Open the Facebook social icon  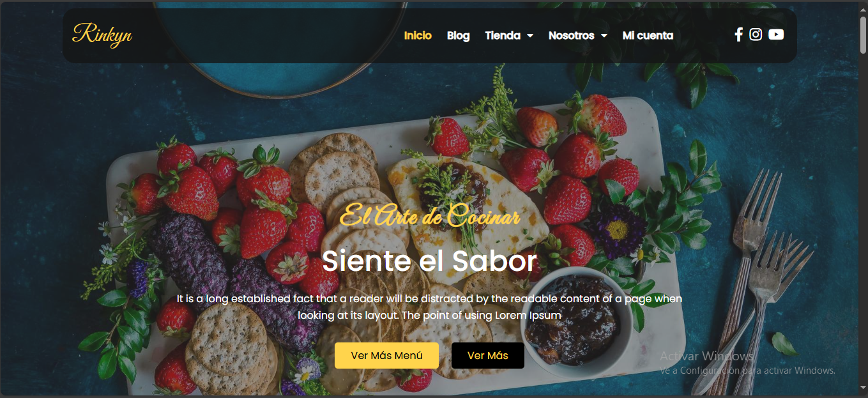coord(738,35)
